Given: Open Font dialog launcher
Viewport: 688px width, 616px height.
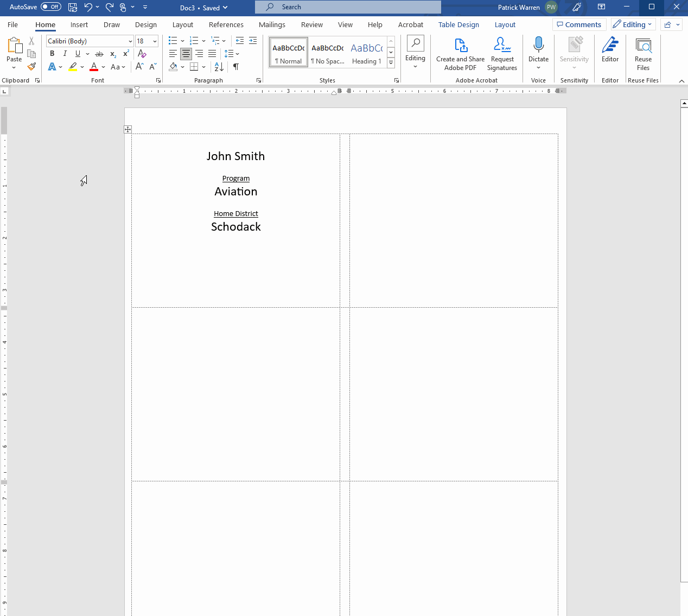Looking at the screenshot, I should point(158,80).
